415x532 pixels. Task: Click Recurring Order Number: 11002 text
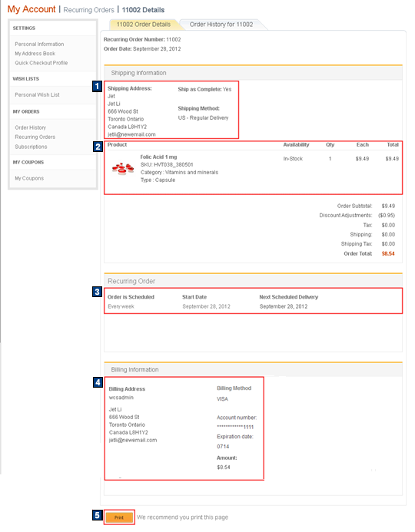(x=142, y=39)
